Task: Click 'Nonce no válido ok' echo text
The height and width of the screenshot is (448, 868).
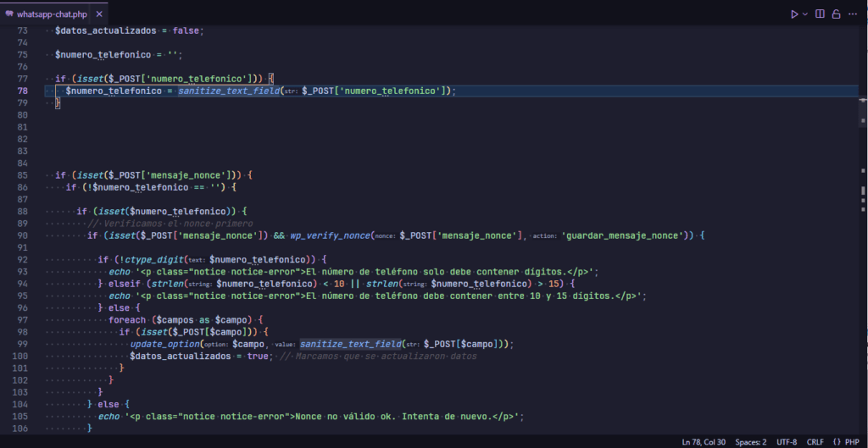Action: pyautogui.click(x=346, y=417)
